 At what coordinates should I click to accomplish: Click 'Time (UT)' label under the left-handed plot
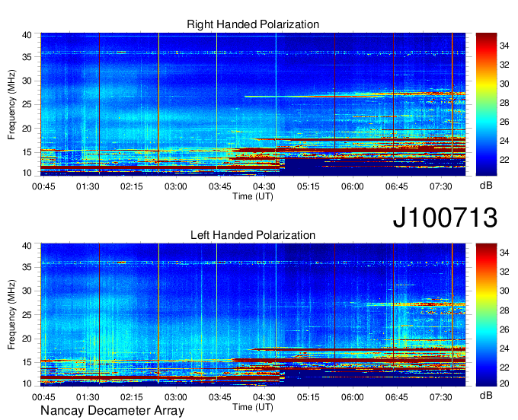point(253,407)
